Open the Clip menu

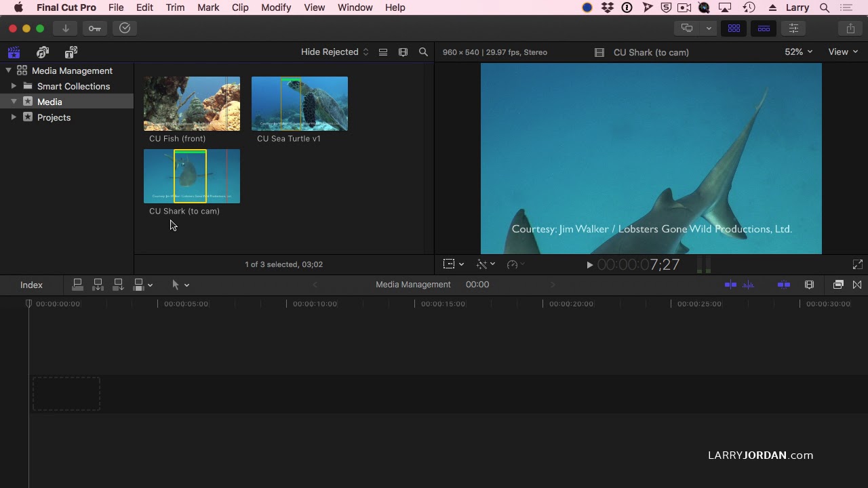240,7
